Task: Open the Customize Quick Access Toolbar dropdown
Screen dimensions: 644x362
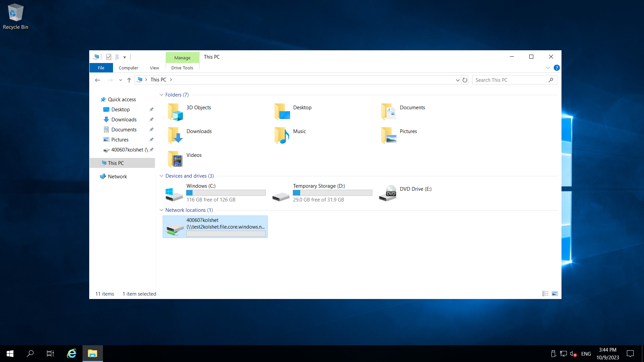Action: click(124, 57)
